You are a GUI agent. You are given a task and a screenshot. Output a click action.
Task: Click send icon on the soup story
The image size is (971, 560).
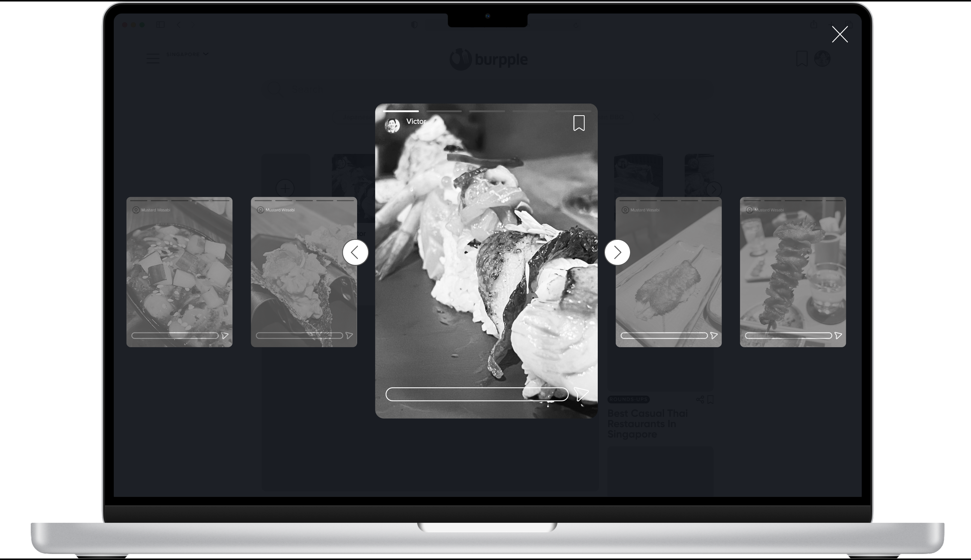[225, 336]
